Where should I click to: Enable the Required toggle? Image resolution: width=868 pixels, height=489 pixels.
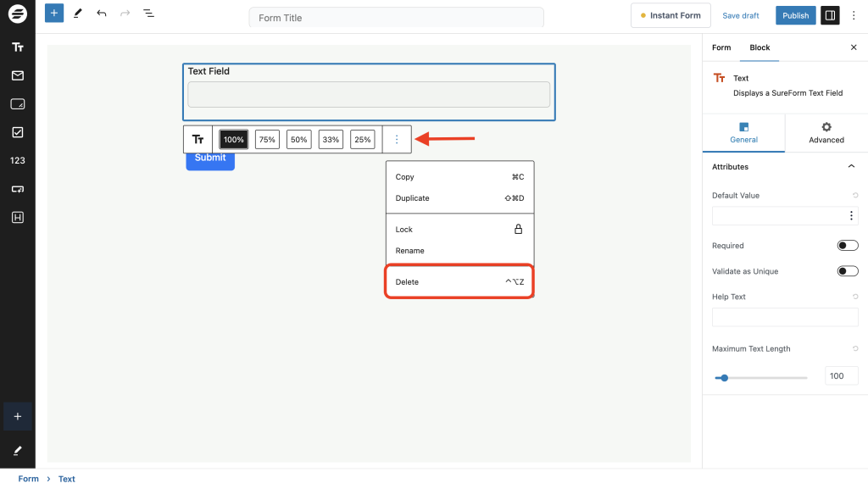(x=847, y=245)
